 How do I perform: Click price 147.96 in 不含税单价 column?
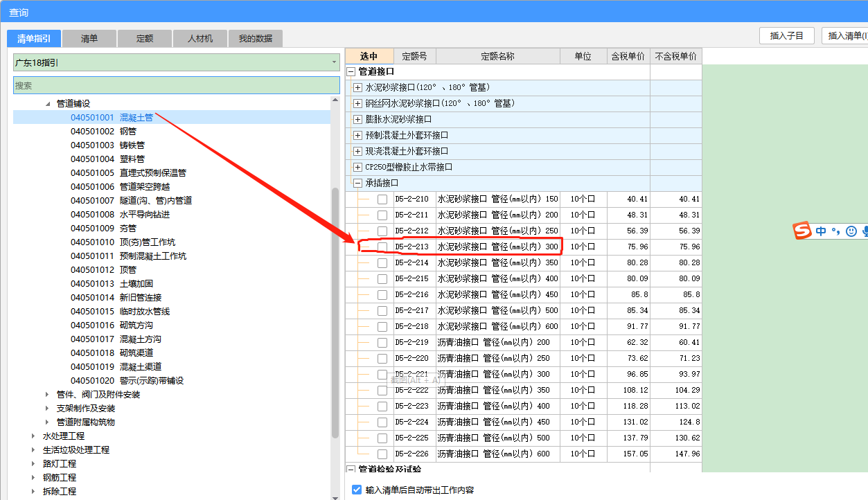(687, 454)
